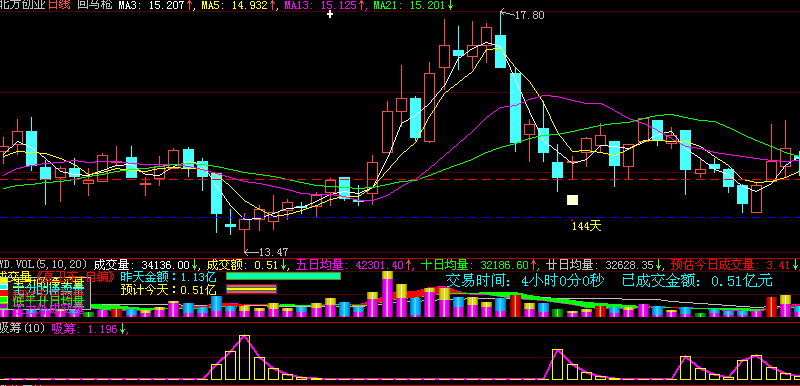Open the 日线 period selector
The image size is (800, 386).
[60, 6]
